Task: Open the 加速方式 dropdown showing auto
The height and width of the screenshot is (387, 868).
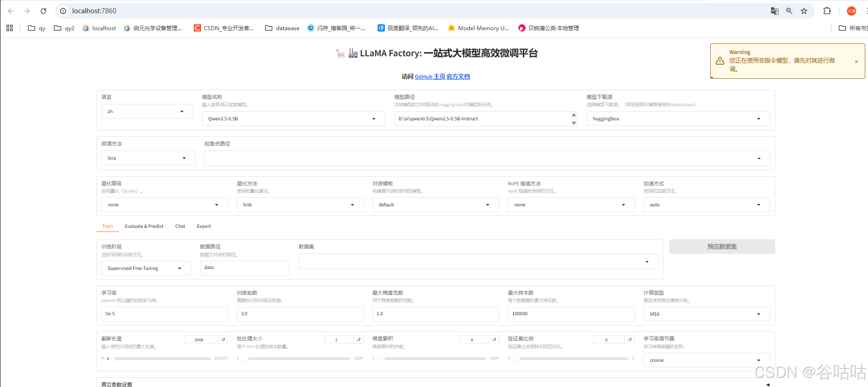Action: tap(707, 204)
